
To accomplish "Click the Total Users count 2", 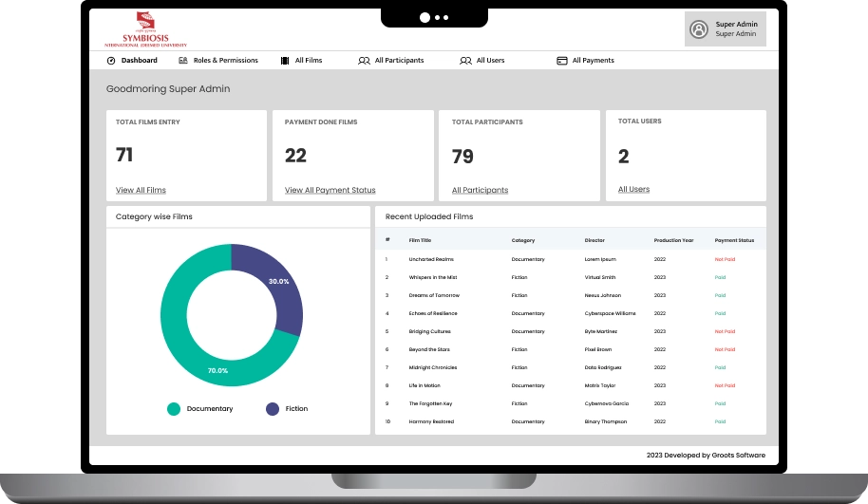I will (623, 157).
